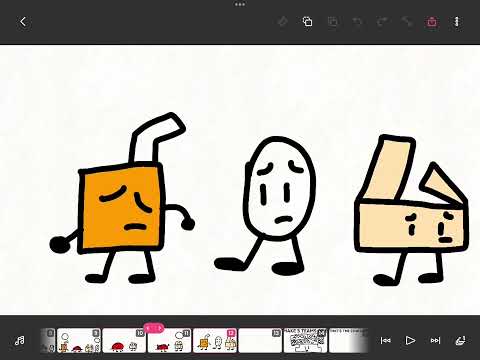The image size is (480, 360).
Task: Open the pink shop bag icon
Action: coord(432,22)
